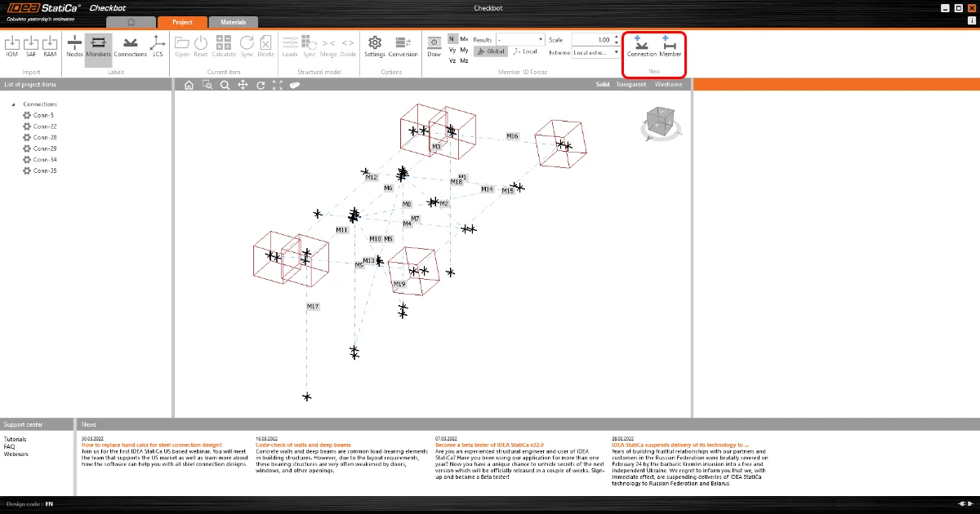Toggle Nodes labels
The height and width of the screenshot is (514, 980).
point(74,46)
